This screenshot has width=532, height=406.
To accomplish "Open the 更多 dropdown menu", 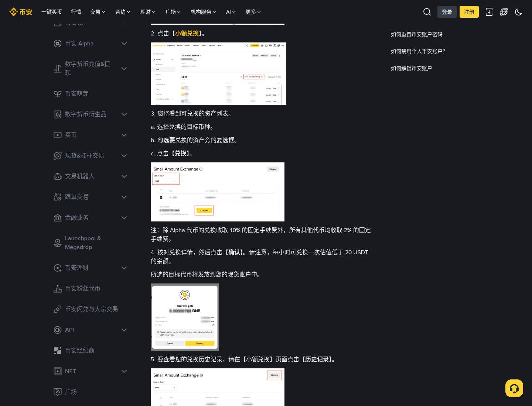I will 253,12.
